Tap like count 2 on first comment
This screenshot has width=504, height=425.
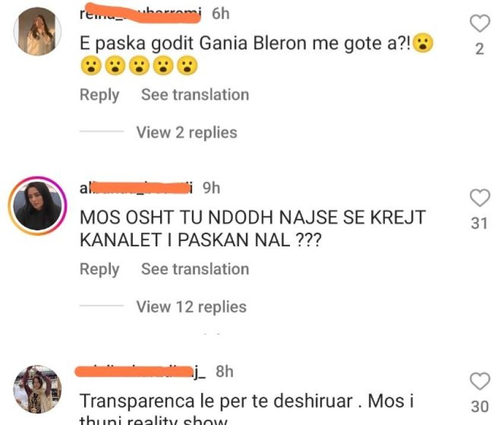point(480,49)
